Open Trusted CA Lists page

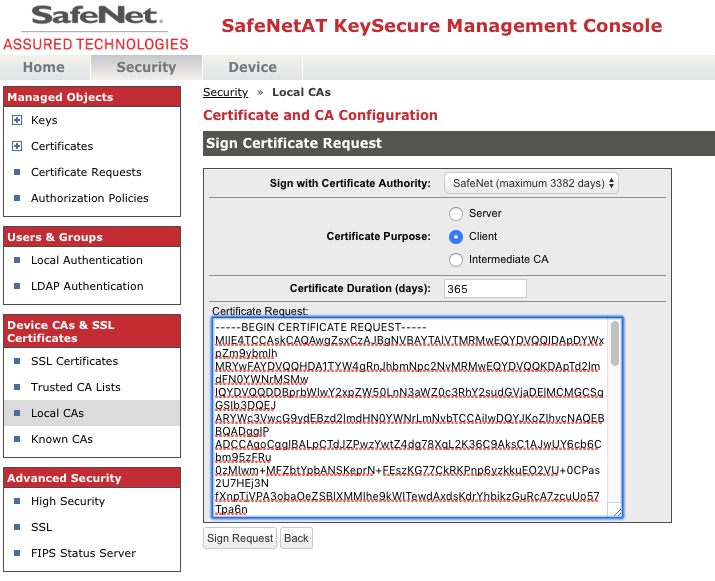click(x=76, y=387)
